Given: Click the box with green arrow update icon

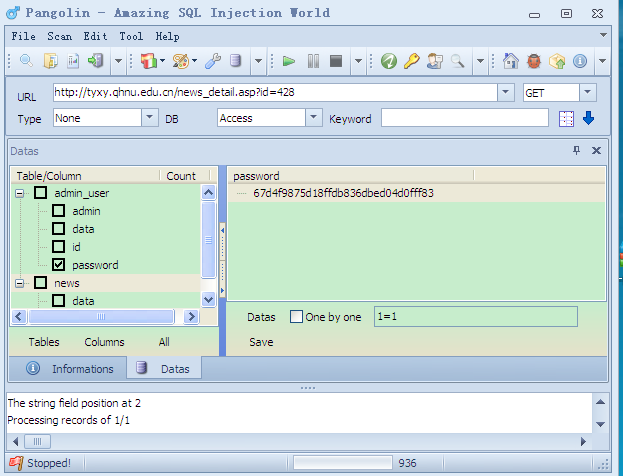Looking at the screenshot, I should click(557, 61).
